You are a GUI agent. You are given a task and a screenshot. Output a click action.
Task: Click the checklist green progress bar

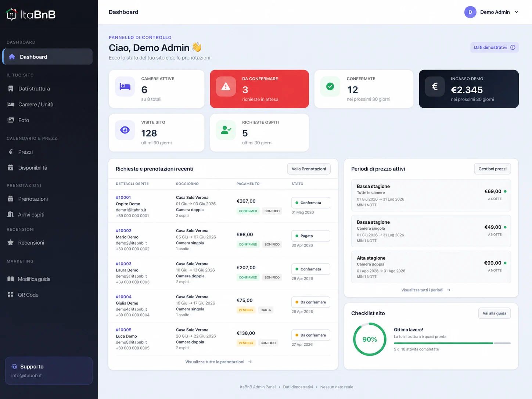443,343
